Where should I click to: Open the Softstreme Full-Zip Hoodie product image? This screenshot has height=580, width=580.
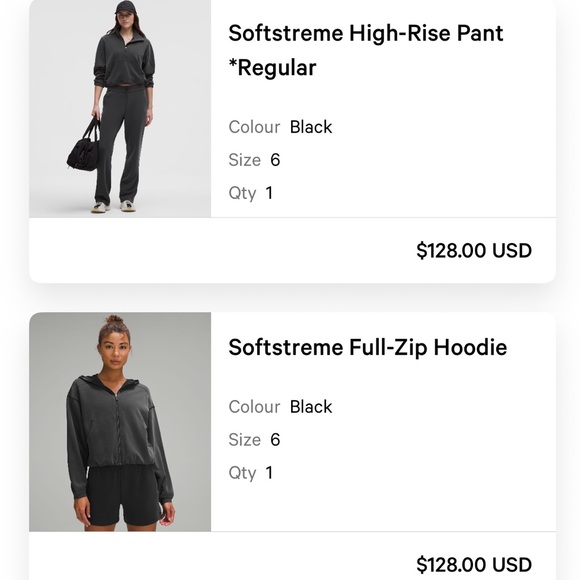pyautogui.click(x=120, y=422)
